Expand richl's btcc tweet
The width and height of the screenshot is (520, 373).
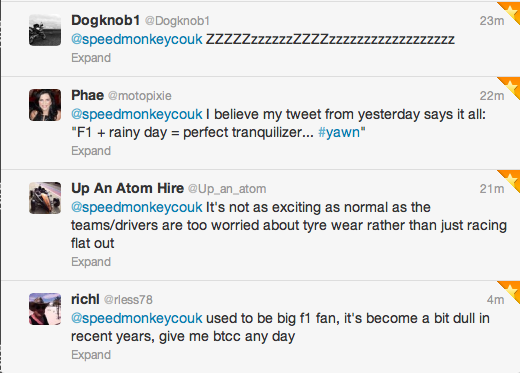click(x=91, y=355)
